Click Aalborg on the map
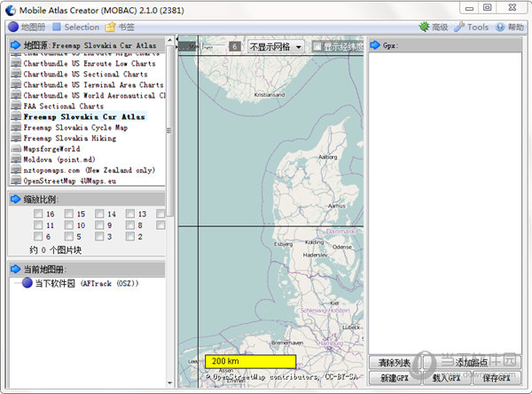 point(328,157)
